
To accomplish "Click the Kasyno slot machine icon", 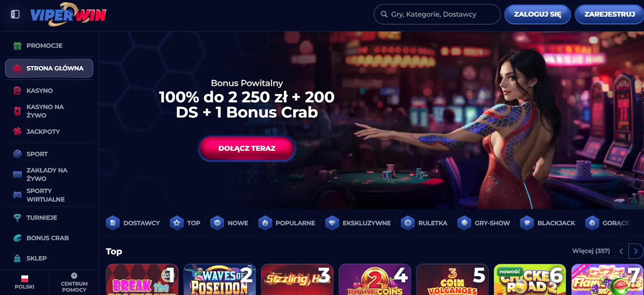I will click(17, 91).
